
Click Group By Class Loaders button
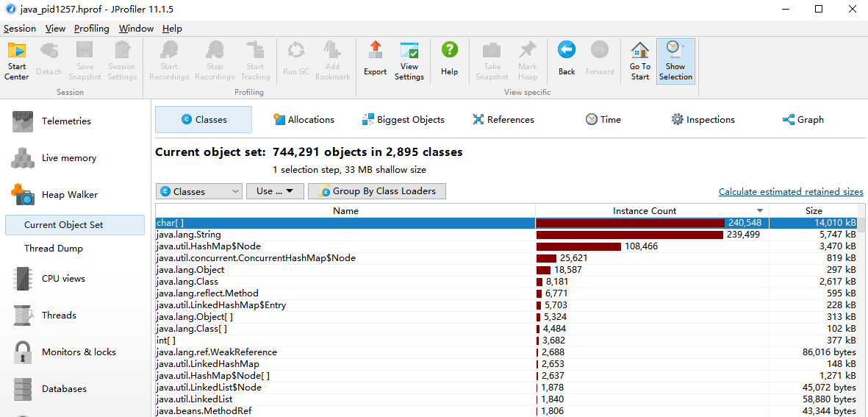tap(377, 191)
